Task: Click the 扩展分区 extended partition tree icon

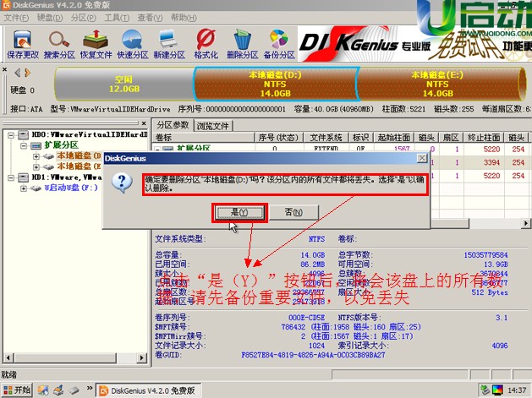Action: click(36, 146)
